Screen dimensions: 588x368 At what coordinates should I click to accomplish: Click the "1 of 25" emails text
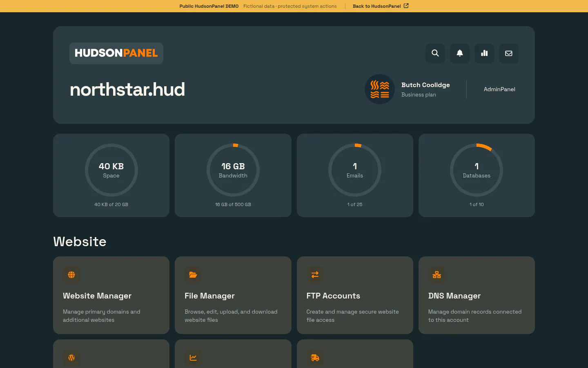click(355, 204)
